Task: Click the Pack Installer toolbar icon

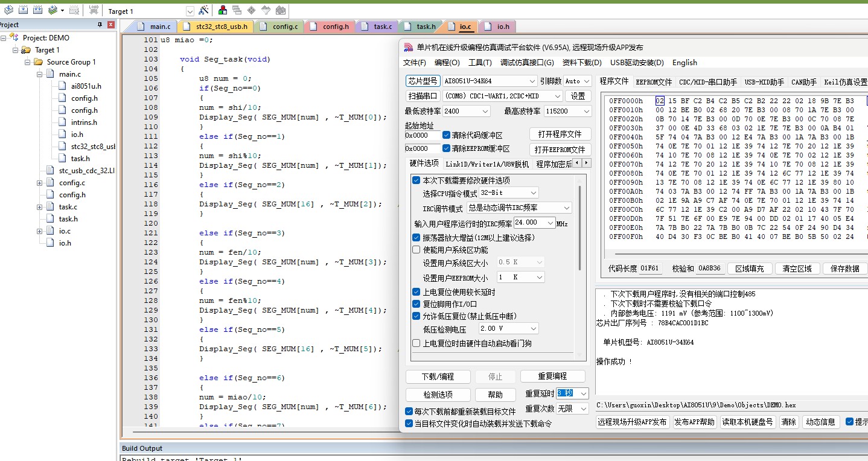Action: (x=281, y=10)
